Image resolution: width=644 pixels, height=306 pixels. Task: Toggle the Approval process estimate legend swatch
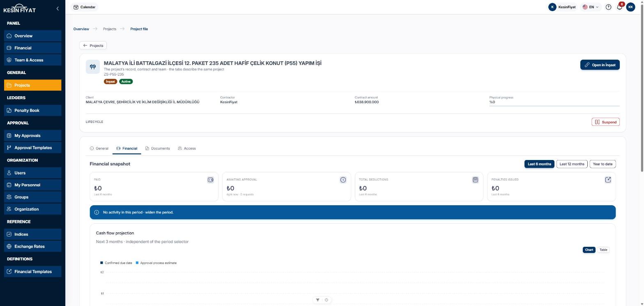tap(137, 263)
